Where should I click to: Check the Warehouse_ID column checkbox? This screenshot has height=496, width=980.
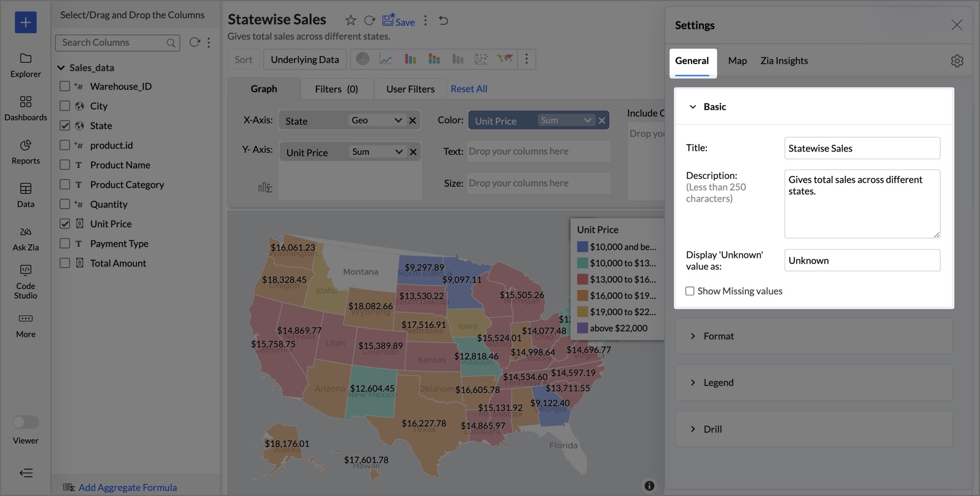[65, 86]
